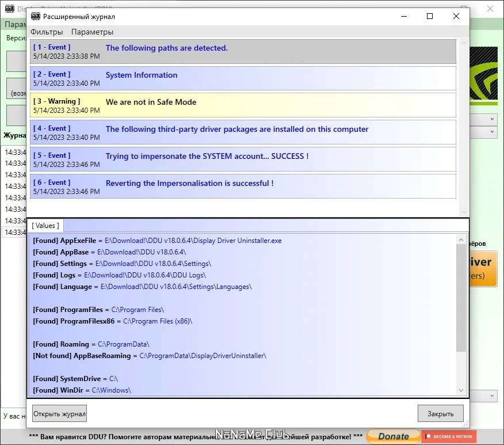Click the values panel vertical scrollbar thumb
This screenshot has height=445, width=504.
461,298
